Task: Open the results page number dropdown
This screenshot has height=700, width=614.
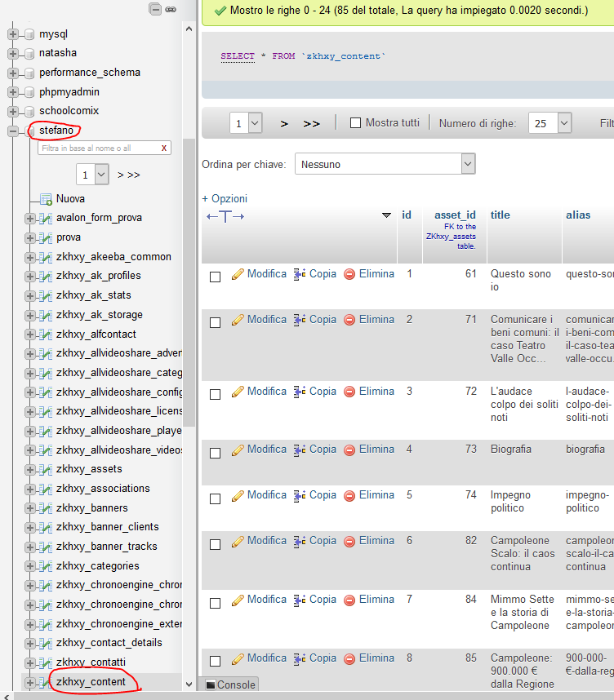Action: (246, 122)
